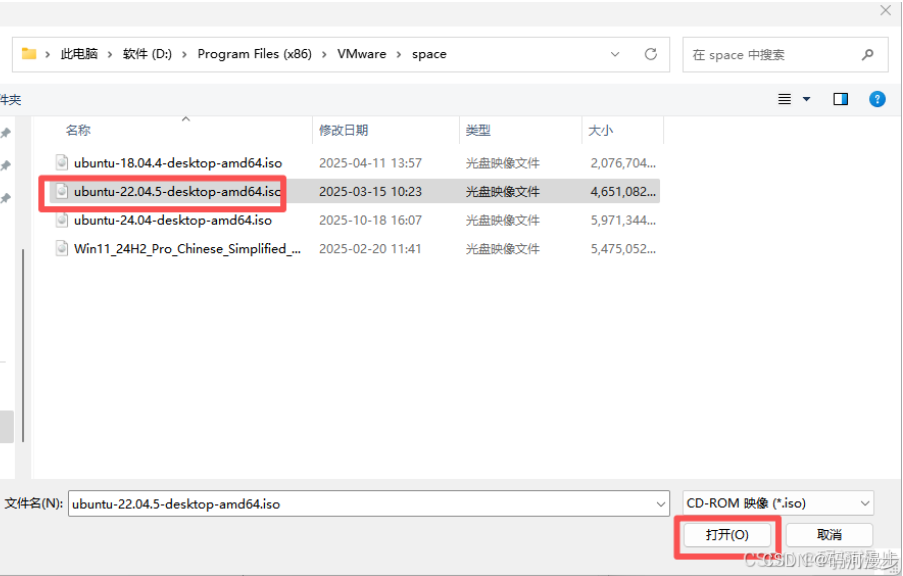903x576 pixels.
Task: Sort files by 名称 column
Action: 78,130
